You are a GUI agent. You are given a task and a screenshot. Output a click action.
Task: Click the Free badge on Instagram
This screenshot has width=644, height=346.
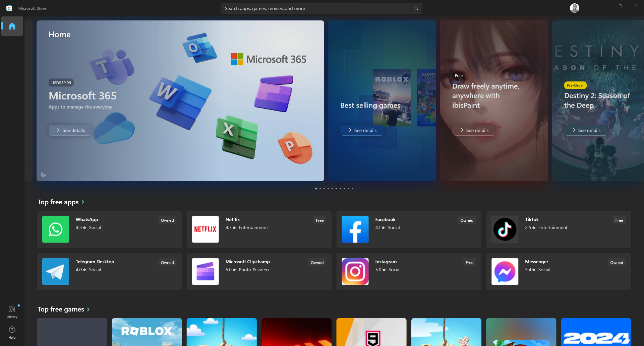[x=469, y=263]
